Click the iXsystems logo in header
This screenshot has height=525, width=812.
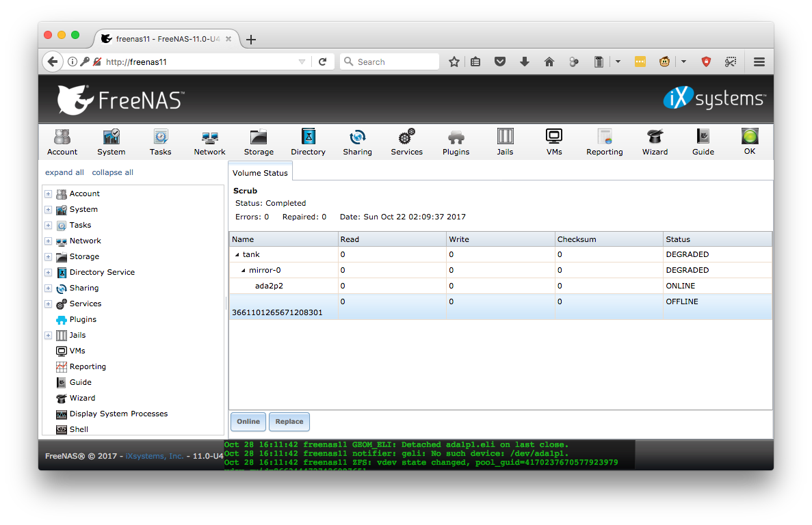point(715,98)
